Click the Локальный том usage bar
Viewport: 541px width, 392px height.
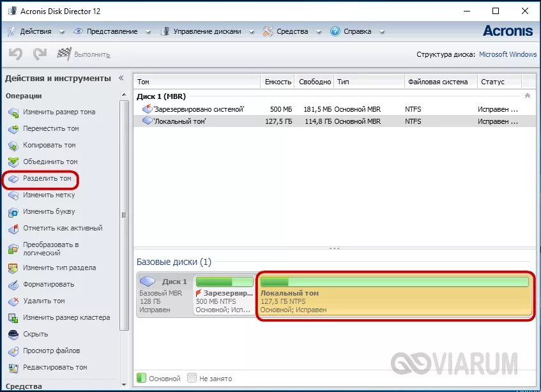[x=394, y=282]
